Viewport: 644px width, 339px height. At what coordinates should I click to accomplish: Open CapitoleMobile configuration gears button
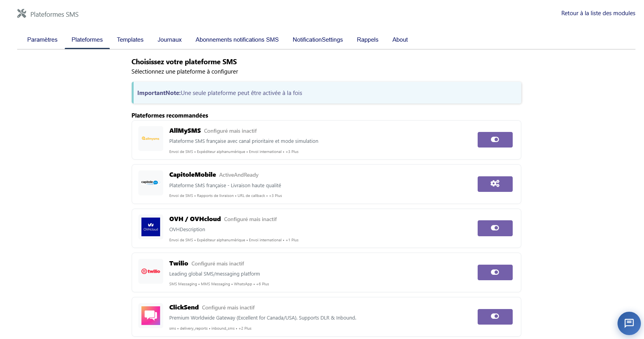[x=495, y=184]
